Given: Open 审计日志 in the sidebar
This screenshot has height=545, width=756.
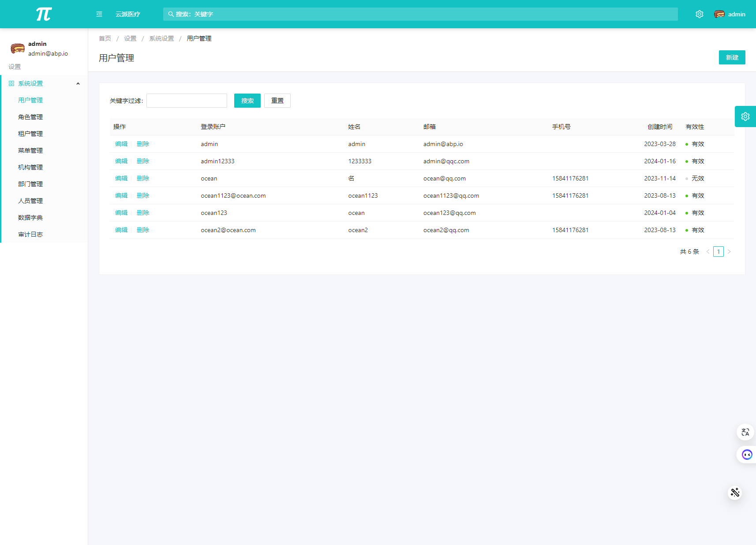Looking at the screenshot, I should (30, 234).
